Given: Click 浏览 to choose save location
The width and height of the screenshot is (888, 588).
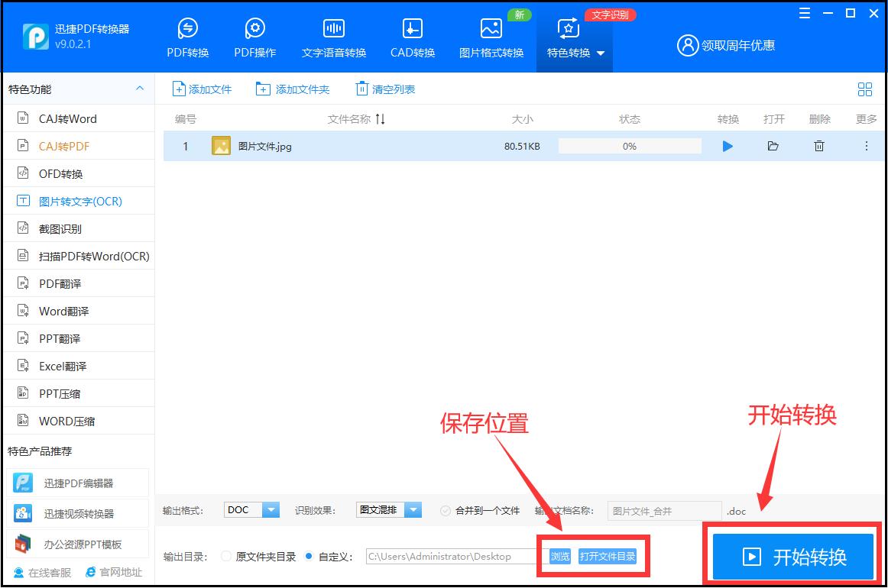Looking at the screenshot, I should pyautogui.click(x=559, y=557).
